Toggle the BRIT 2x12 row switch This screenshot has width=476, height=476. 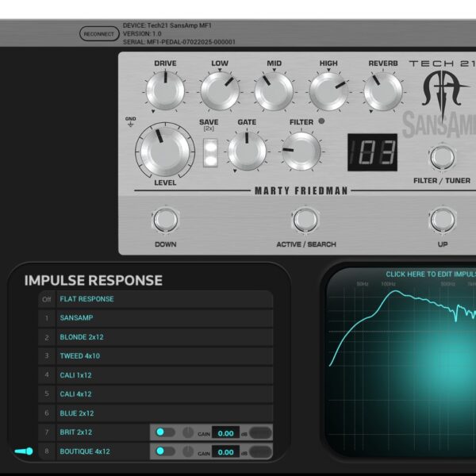(x=165, y=432)
